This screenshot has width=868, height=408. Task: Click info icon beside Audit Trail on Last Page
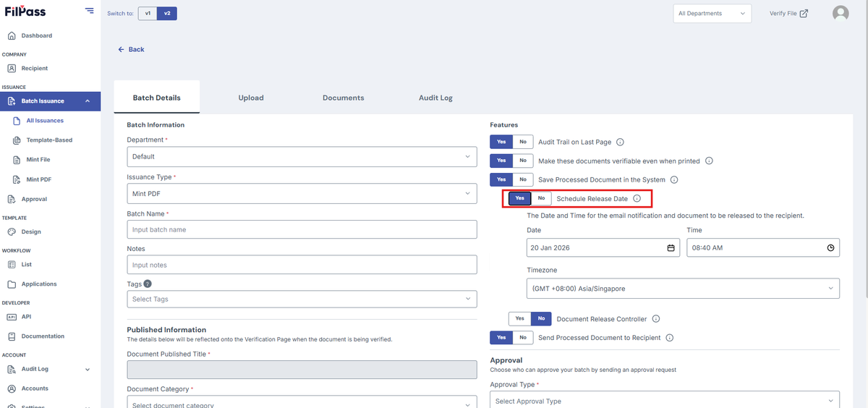point(620,143)
